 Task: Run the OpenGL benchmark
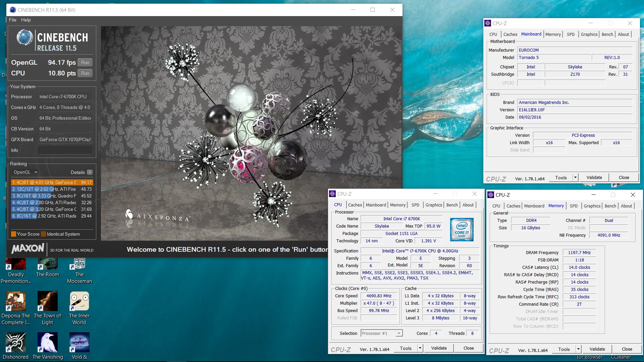coord(85,62)
